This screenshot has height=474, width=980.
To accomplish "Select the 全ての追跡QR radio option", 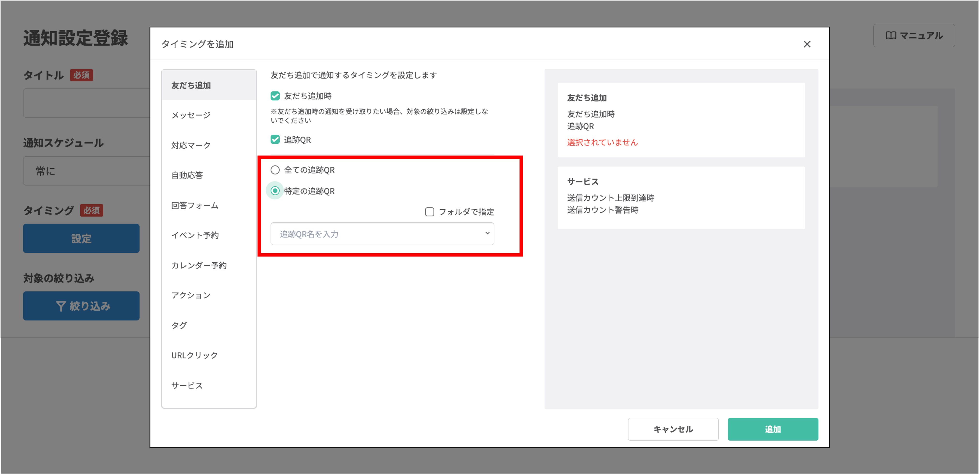I will (275, 170).
